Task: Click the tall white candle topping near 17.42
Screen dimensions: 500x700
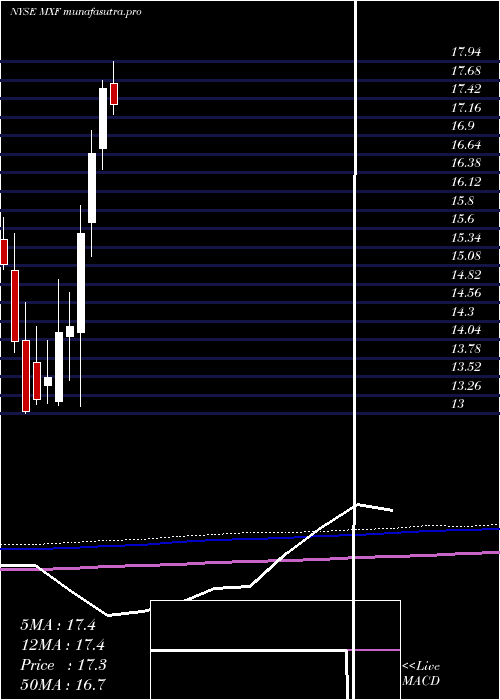Action: click(103, 118)
